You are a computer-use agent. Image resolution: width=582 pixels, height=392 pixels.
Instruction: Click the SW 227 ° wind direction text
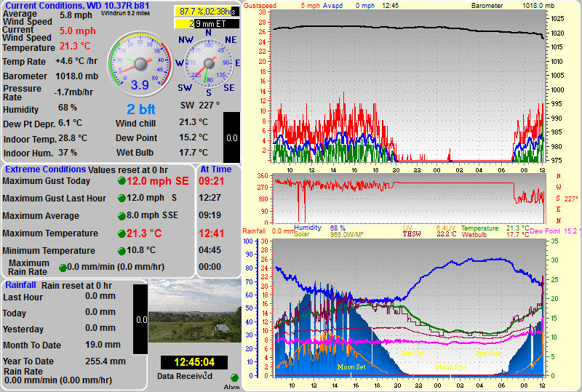[200, 105]
